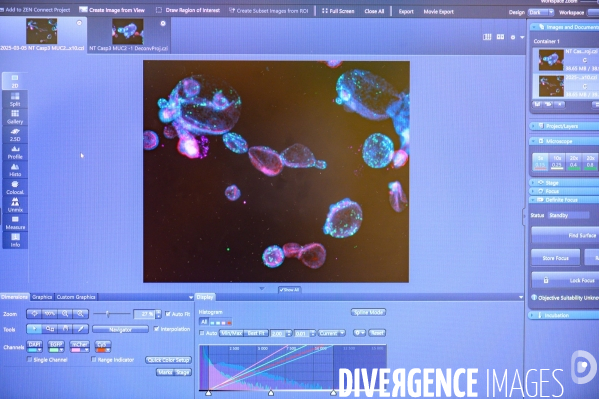599x399 pixels.
Task: Select the Split view icon
Action: [x=15, y=99]
